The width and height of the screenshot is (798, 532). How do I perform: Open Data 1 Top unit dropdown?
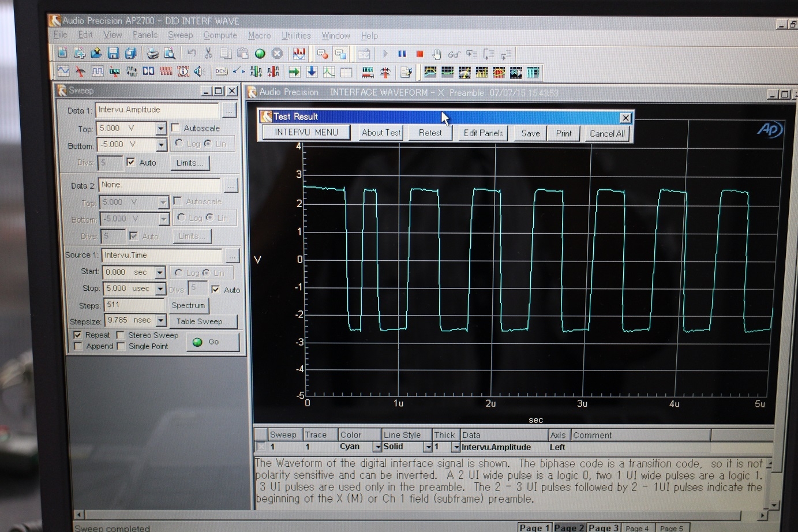[161, 128]
